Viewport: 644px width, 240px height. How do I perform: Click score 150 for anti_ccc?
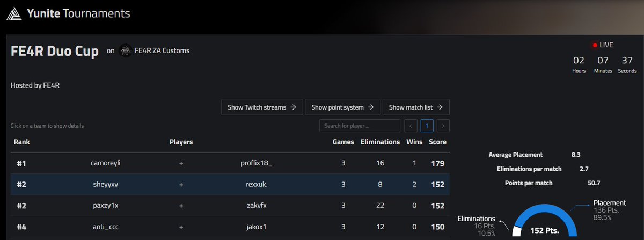point(438,227)
